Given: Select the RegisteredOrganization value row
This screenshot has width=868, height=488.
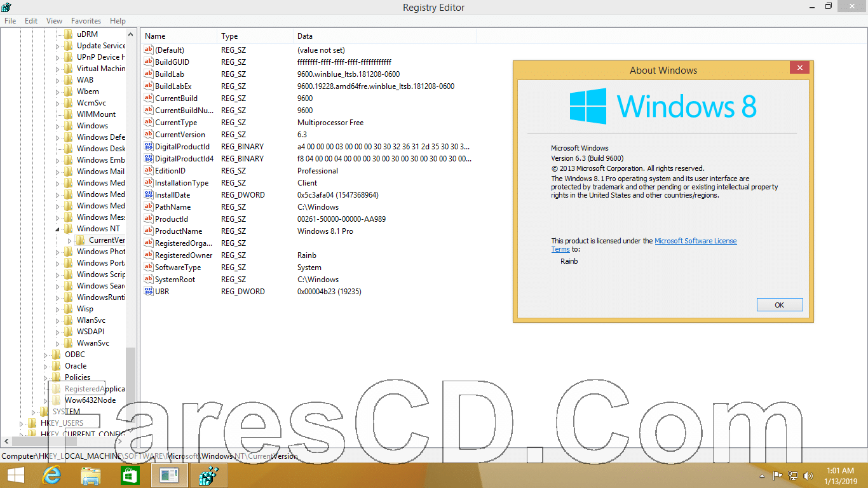Looking at the screenshot, I should [x=308, y=243].
